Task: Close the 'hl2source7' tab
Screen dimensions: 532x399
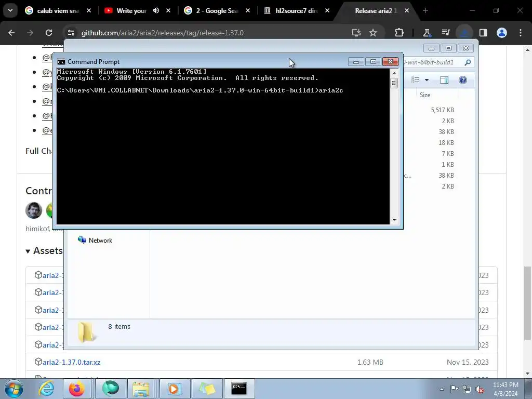Action: (327, 10)
